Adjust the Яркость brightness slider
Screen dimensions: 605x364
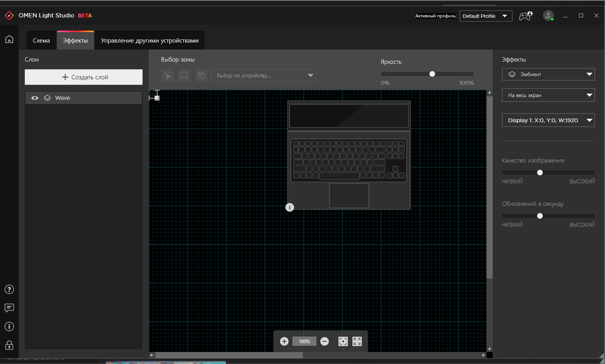tap(432, 73)
